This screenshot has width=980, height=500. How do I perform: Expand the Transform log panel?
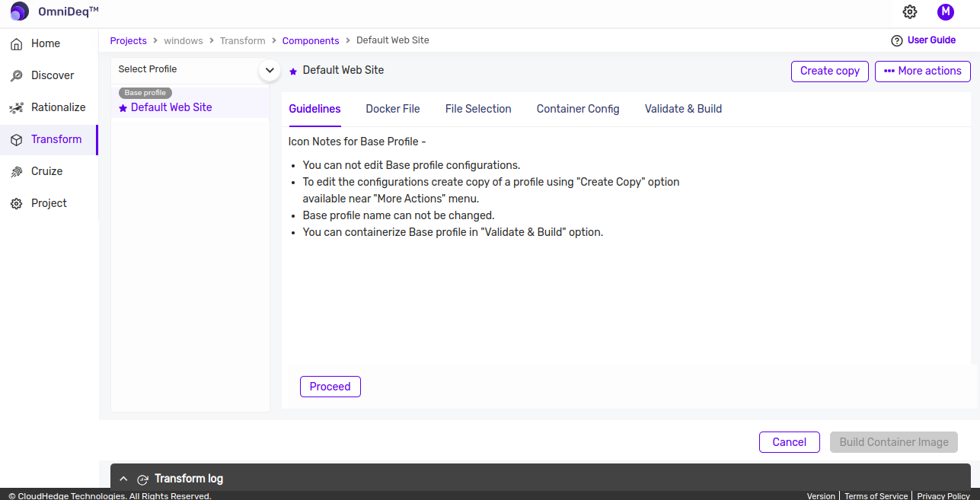click(123, 479)
